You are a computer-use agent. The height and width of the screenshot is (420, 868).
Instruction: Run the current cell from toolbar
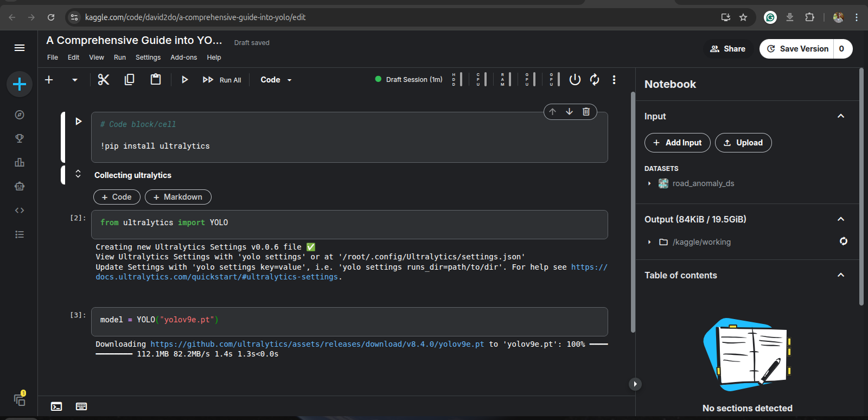tap(184, 80)
